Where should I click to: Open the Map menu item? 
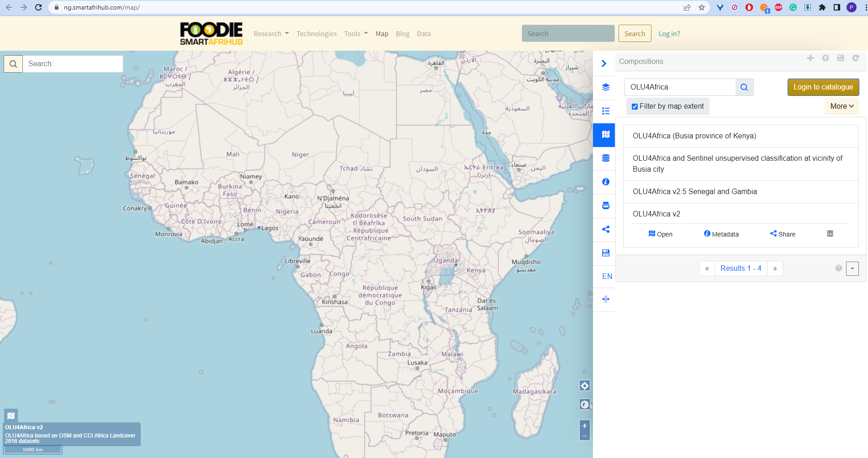tap(382, 34)
